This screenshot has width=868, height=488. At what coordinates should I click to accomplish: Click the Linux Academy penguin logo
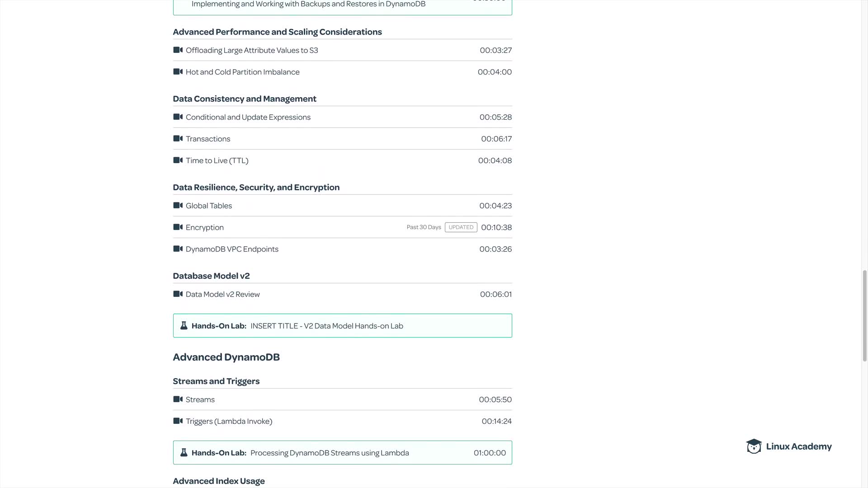[754, 446]
